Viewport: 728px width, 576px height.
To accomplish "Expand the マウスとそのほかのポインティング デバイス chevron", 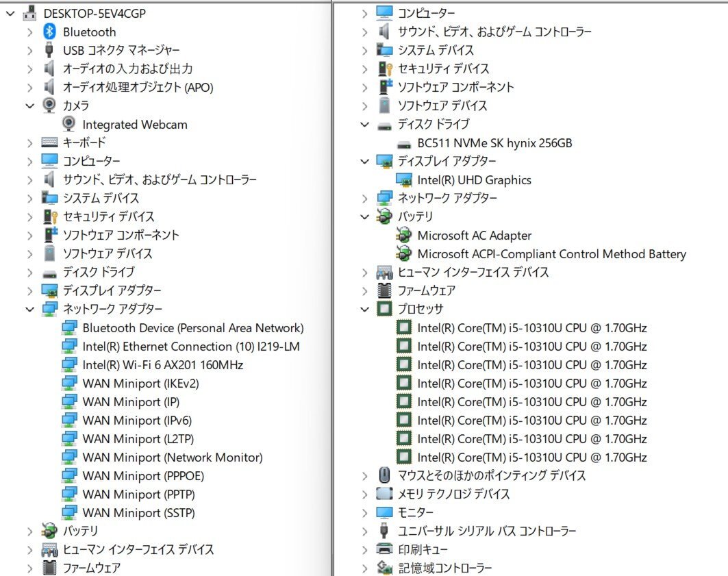I will coord(365,476).
